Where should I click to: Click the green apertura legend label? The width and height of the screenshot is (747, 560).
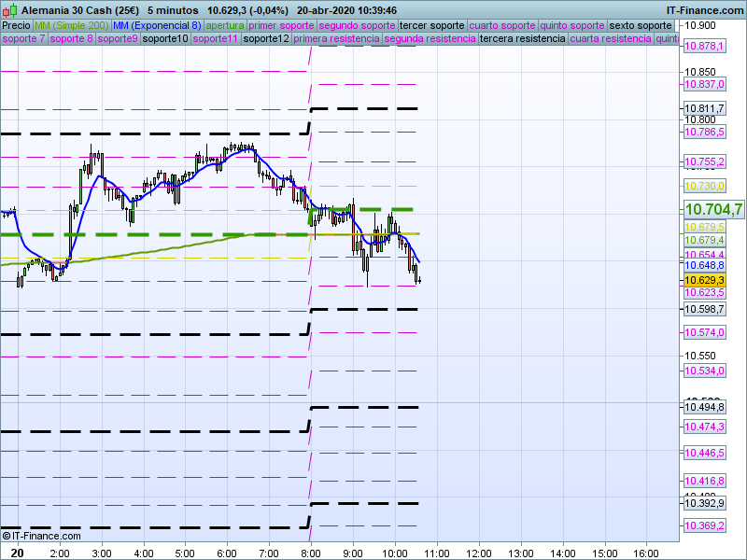[225, 25]
